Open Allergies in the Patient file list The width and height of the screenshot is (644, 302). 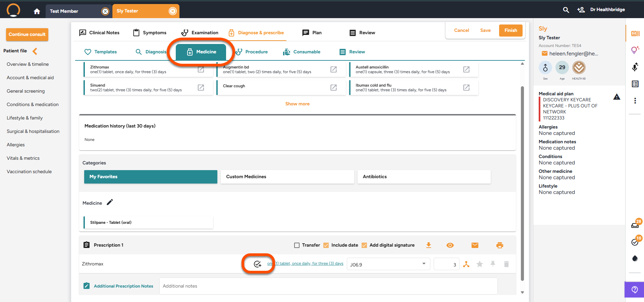tap(16, 145)
